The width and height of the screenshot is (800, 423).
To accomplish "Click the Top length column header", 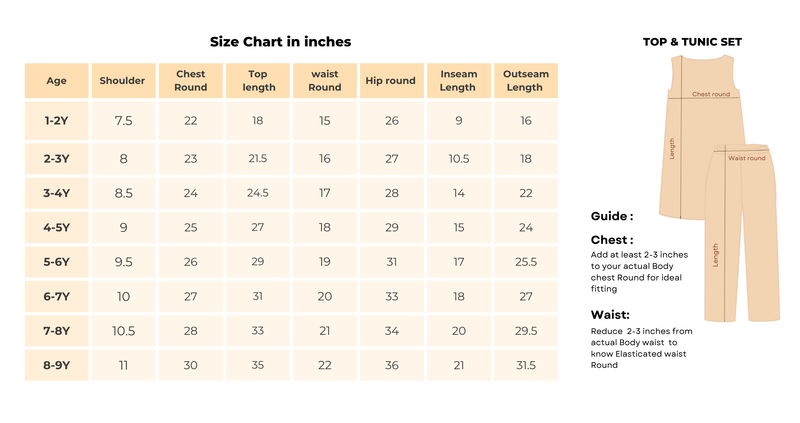I will 257,81.
